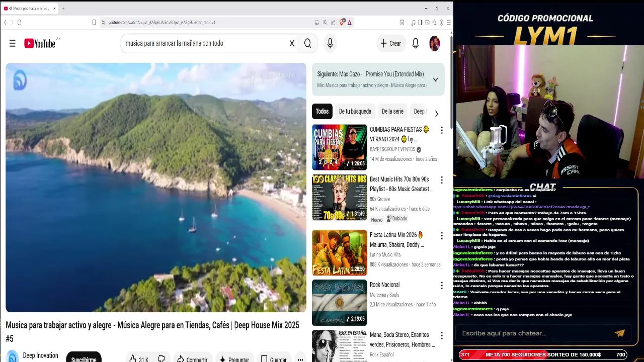Open the Mercenary Souls channel link
The image size is (644, 362).
click(x=384, y=295)
